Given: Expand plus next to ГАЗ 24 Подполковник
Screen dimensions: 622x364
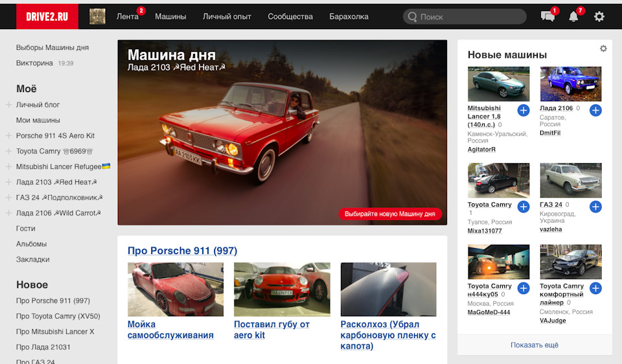Looking at the screenshot, I should [x=8, y=198].
